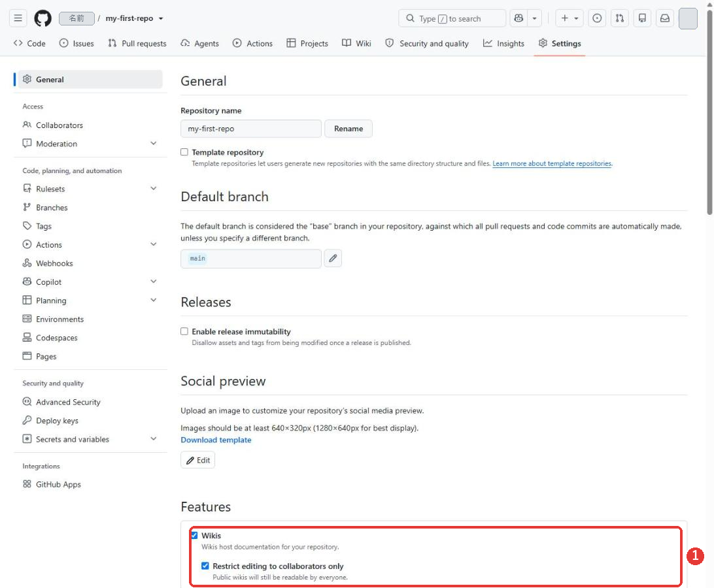
Task: Open the hamburger navigation menu
Action: click(18, 18)
